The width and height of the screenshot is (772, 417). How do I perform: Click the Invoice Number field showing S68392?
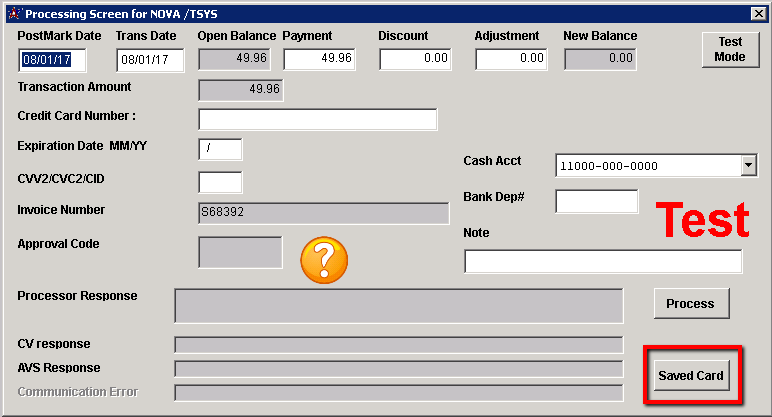click(323, 213)
